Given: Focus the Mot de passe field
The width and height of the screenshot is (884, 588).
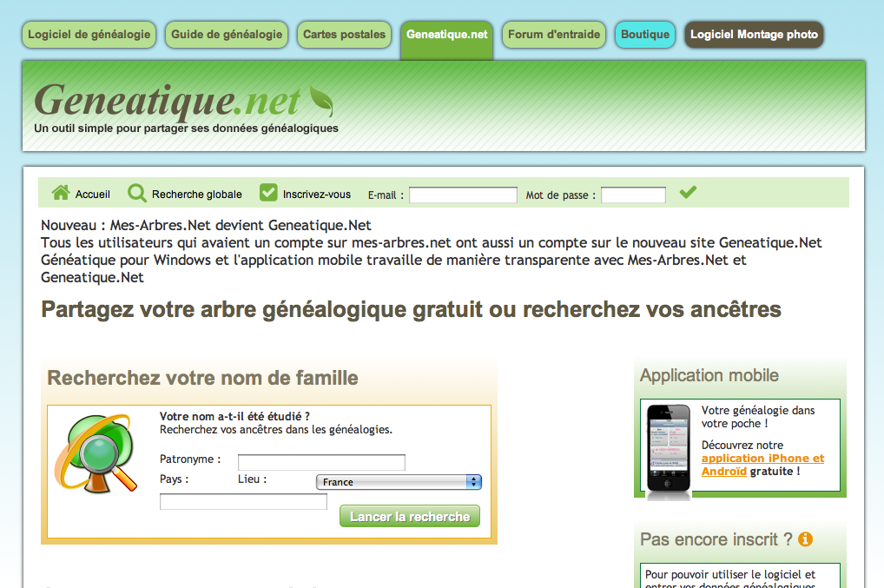Looking at the screenshot, I should pyautogui.click(x=633, y=195).
